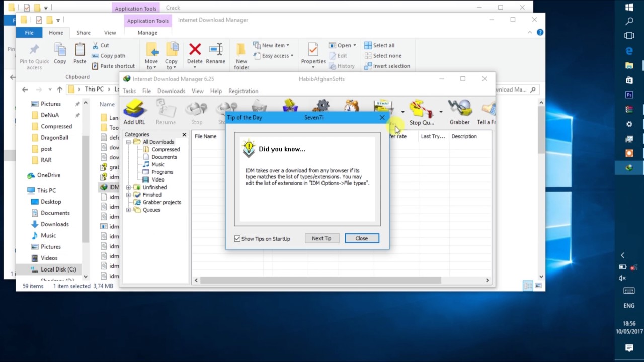Click the Description column header in IDM

pos(464,136)
